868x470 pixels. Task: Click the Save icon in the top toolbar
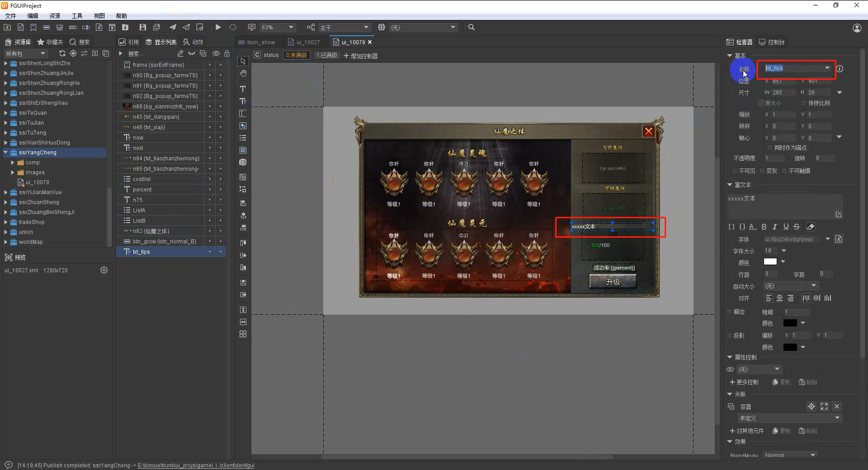(x=143, y=27)
